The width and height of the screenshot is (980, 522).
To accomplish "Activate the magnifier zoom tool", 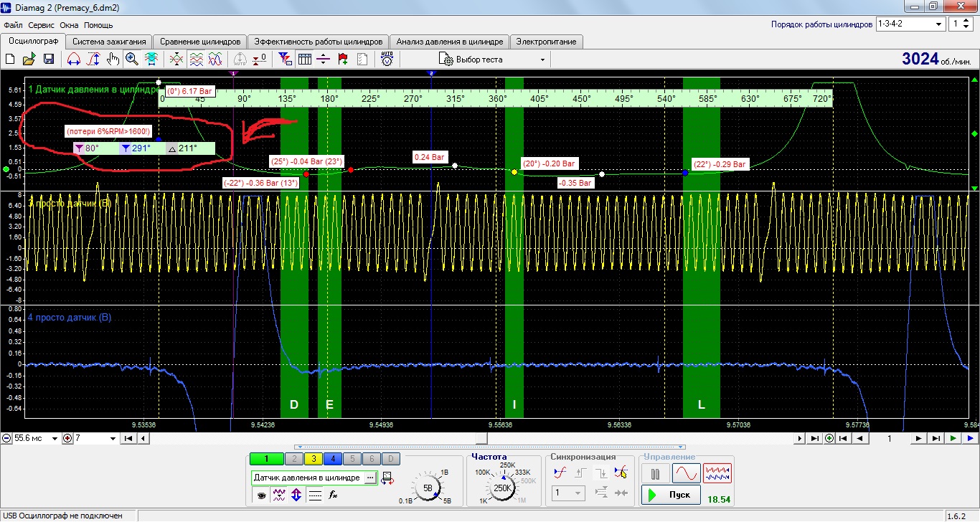I will (132, 60).
